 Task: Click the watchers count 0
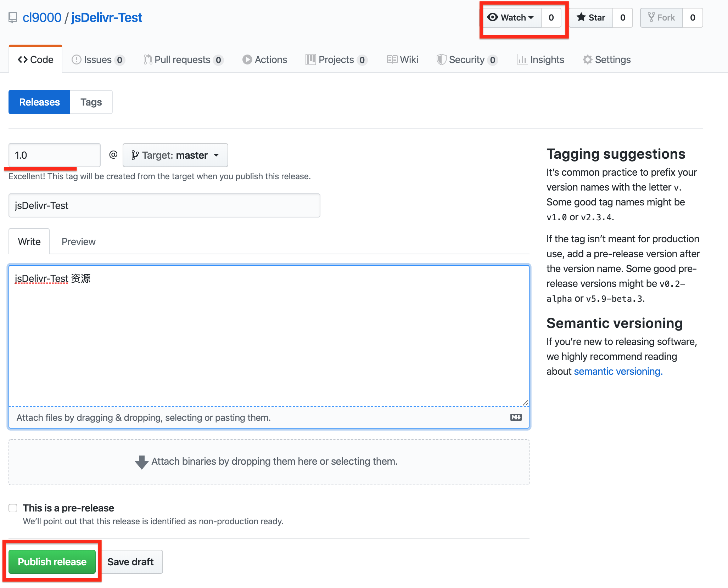tap(551, 17)
